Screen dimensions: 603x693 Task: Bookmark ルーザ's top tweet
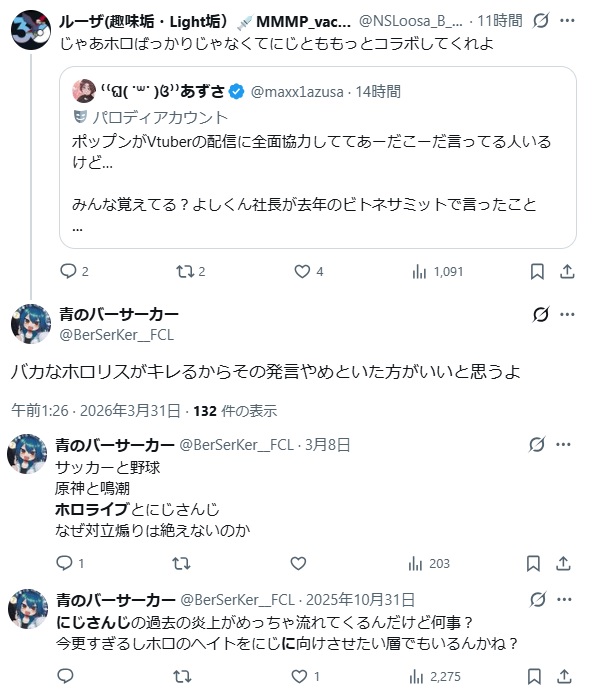[537, 271]
